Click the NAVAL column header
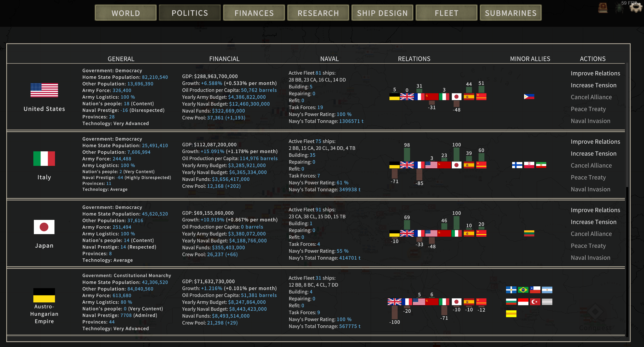The height and width of the screenshot is (347, 644). pyautogui.click(x=329, y=59)
